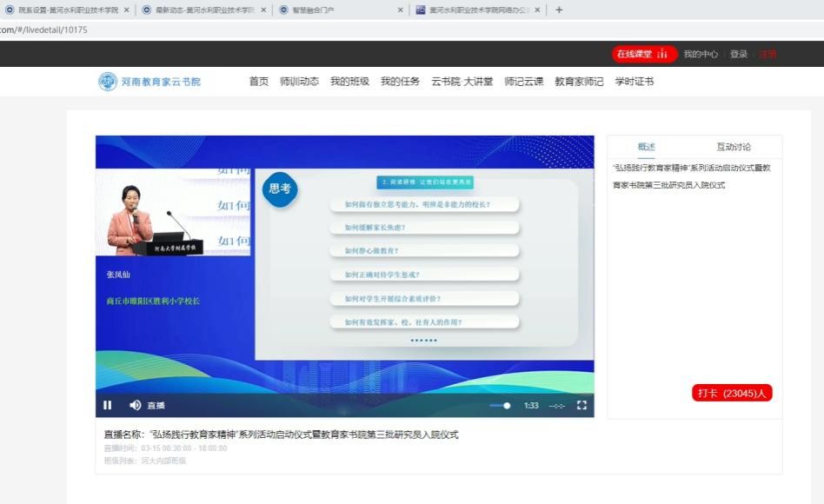The height and width of the screenshot is (504, 824).
Task: Open 学时证书 navigation item
Action: [x=634, y=82]
